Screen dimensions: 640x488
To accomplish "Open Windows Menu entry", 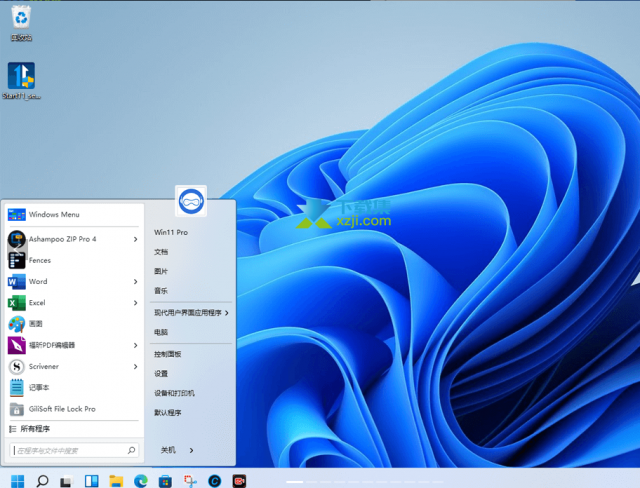I will point(74,215).
